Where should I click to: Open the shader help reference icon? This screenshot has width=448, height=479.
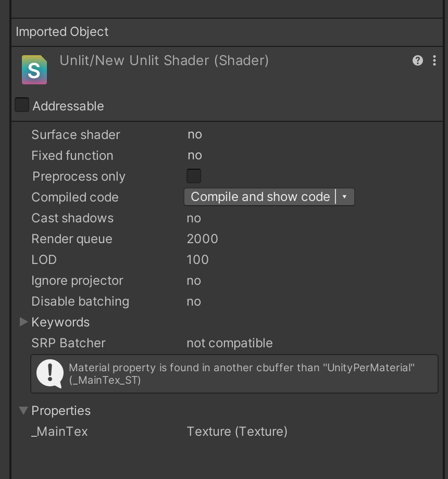pos(417,60)
